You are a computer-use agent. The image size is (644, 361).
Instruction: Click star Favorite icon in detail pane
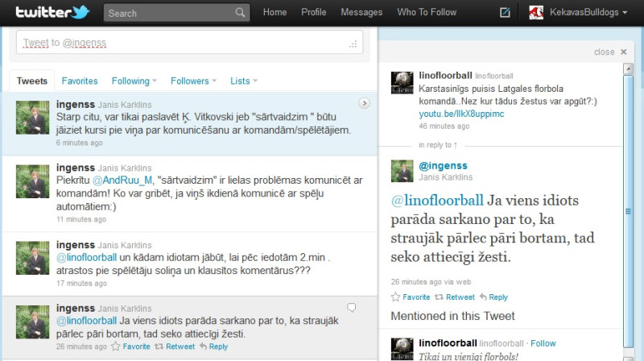pyautogui.click(x=395, y=297)
